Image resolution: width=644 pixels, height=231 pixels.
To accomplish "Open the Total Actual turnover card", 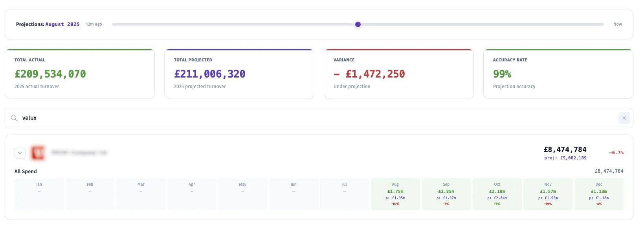I will click(x=80, y=74).
